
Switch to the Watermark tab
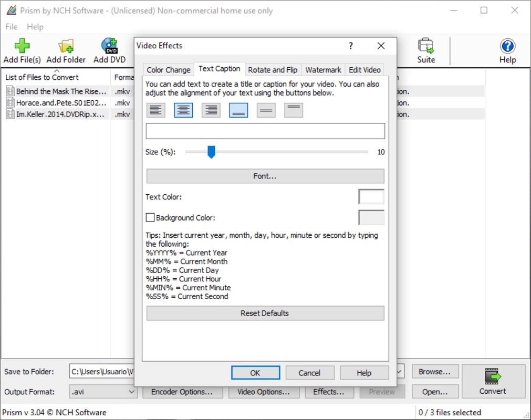(x=323, y=70)
